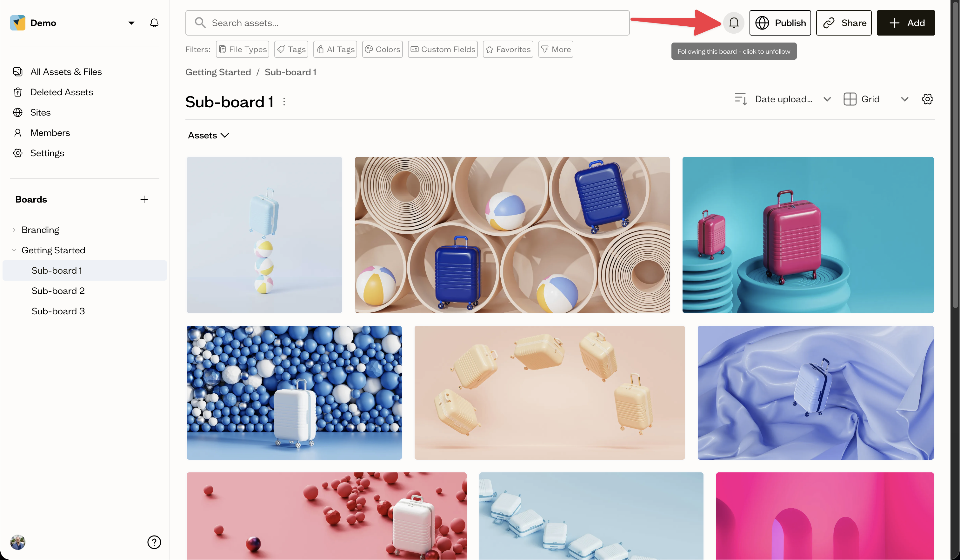Viewport: 960px width, 560px height.
Task: Open suitcase on purple fabric image
Action: (815, 393)
